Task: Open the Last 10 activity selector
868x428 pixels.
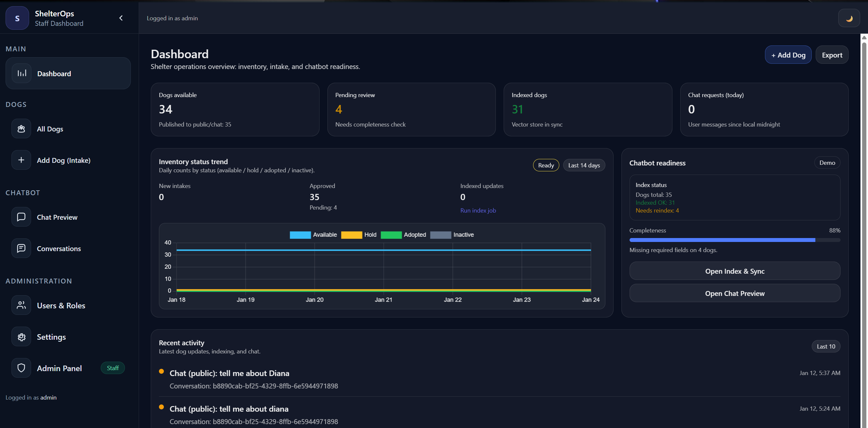Action: (x=825, y=346)
